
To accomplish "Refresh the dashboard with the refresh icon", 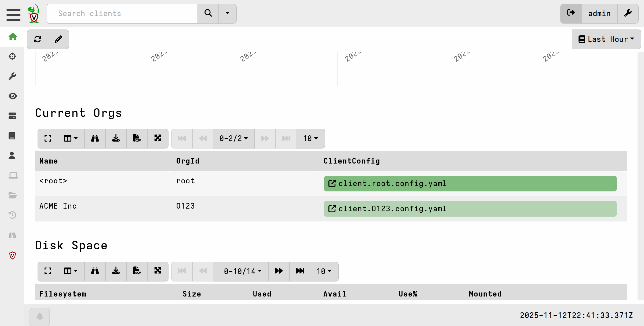I will tap(37, 39).
